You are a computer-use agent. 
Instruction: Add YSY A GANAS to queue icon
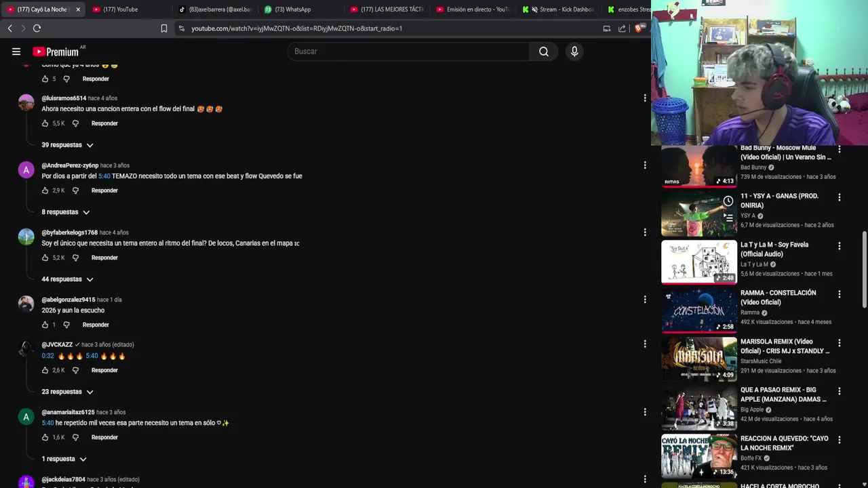[728, 218]
